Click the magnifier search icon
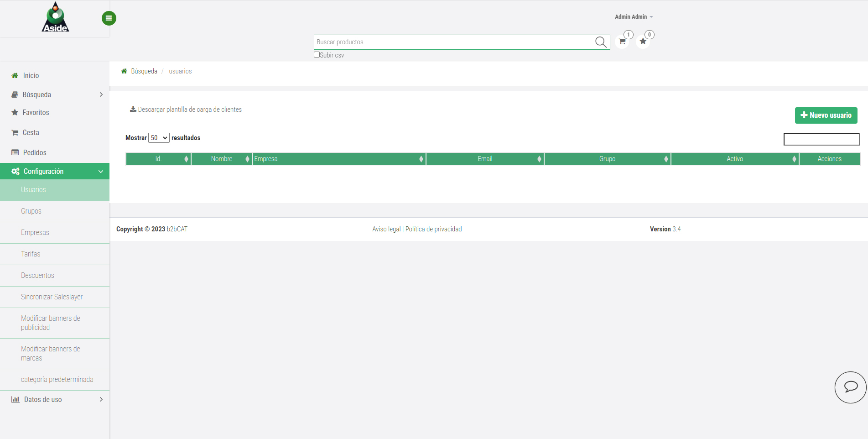The image size is (868, 439). pos(601,42)
